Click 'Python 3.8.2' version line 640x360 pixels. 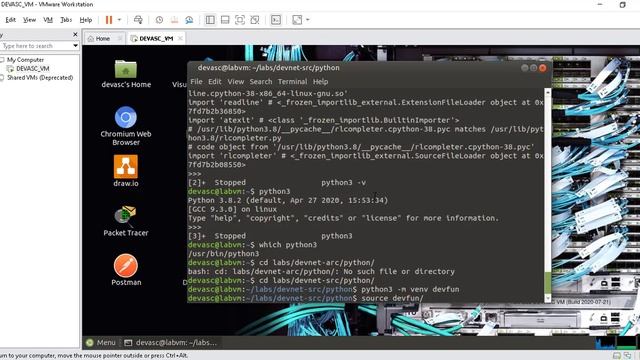(x=288, y=200)
